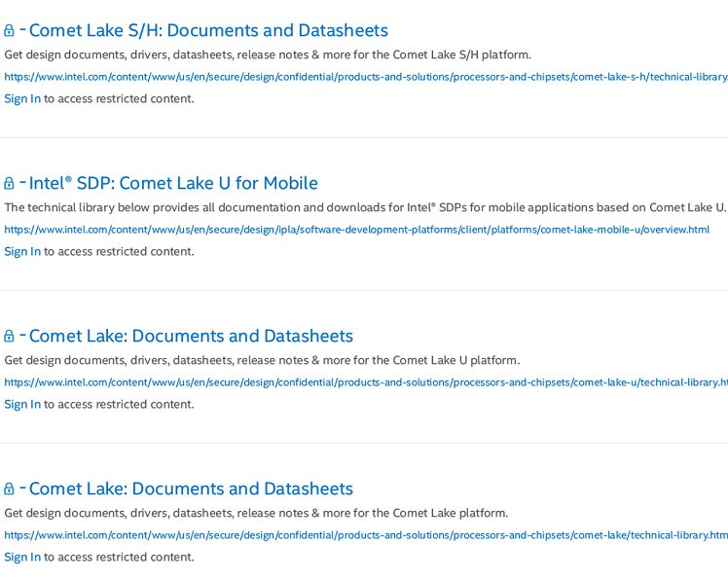Follow the comet-lake-mobile-u overview.html URL
Image resolution: width=728 pixels, height=579 pixels.
(356, 230)
